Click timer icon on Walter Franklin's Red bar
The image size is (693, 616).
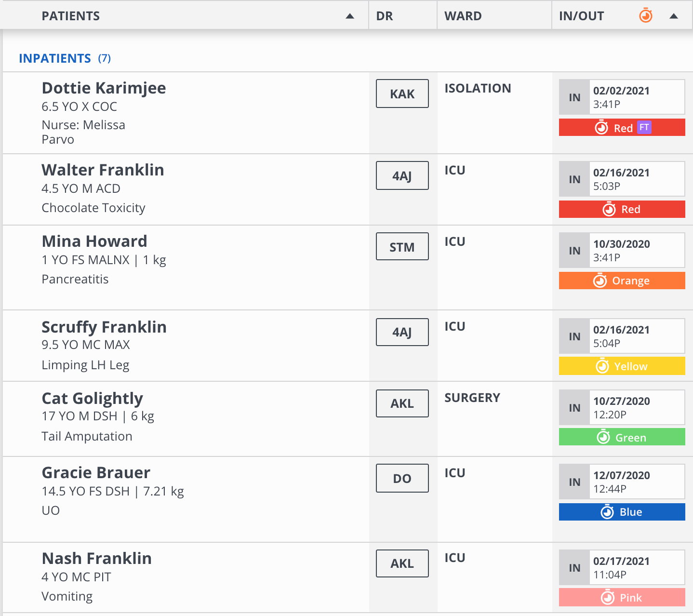(x=609, y=209)
